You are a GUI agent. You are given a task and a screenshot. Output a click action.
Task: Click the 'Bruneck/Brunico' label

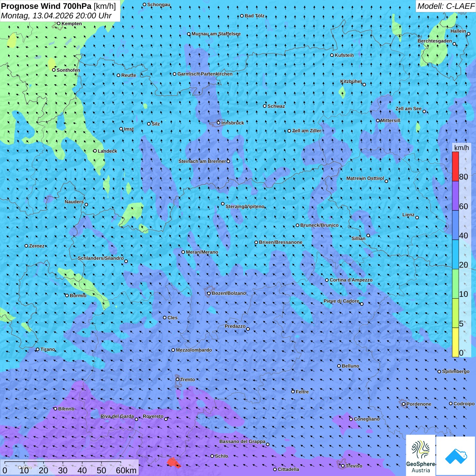click(x=319, y=225)
